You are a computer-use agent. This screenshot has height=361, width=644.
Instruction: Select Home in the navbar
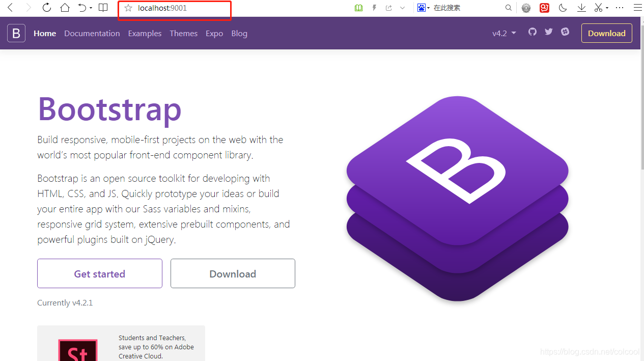click(45, 33)
